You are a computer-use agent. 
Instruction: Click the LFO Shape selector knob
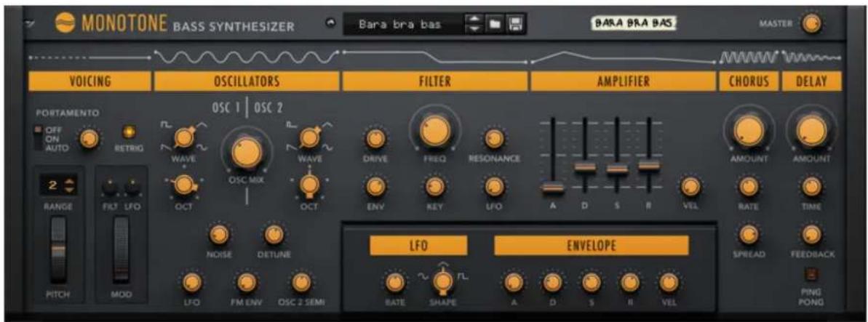pos(442,282)
